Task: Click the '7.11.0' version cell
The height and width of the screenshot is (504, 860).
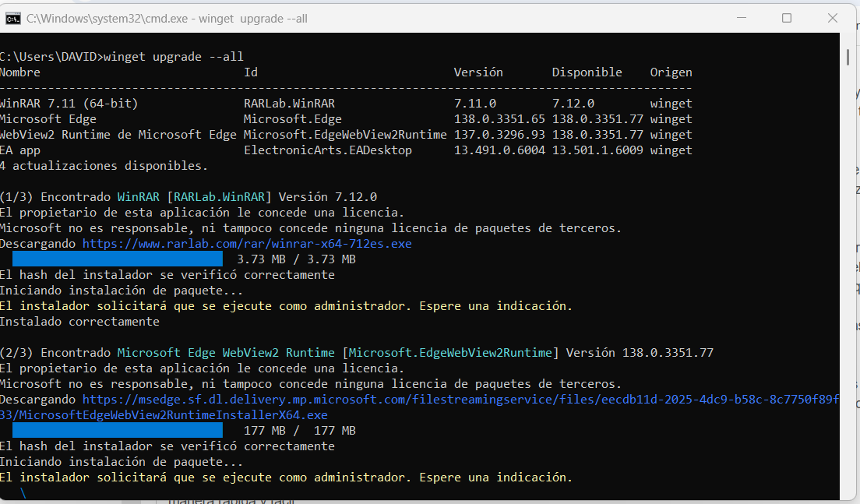Action: pyautogui.click(x=475, y=103)
